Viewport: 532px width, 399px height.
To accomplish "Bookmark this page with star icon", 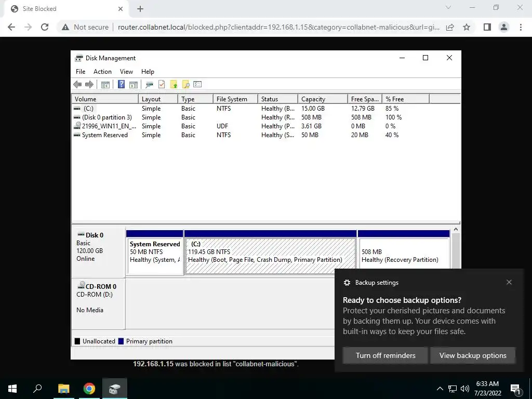I will [467, 27].
